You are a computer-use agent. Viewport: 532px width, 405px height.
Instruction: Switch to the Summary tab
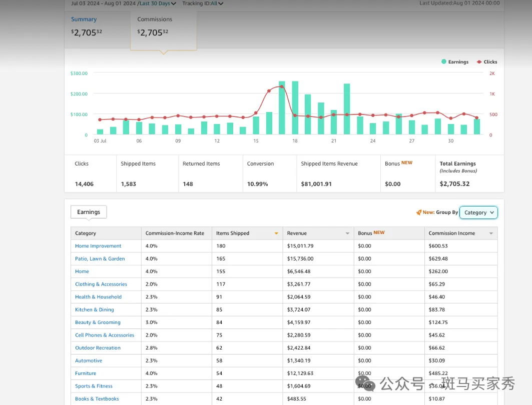tap(98, 29)
